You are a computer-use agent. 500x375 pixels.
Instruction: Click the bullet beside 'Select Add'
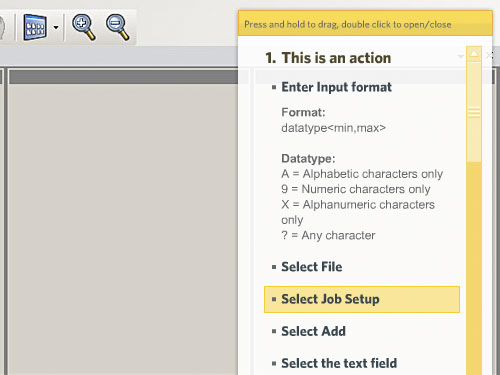(274, 331)
